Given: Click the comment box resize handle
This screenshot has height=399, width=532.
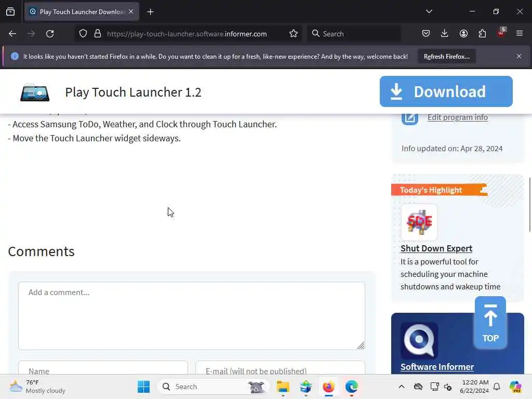Looking at the screenshot, I should [x=361, y=345].
